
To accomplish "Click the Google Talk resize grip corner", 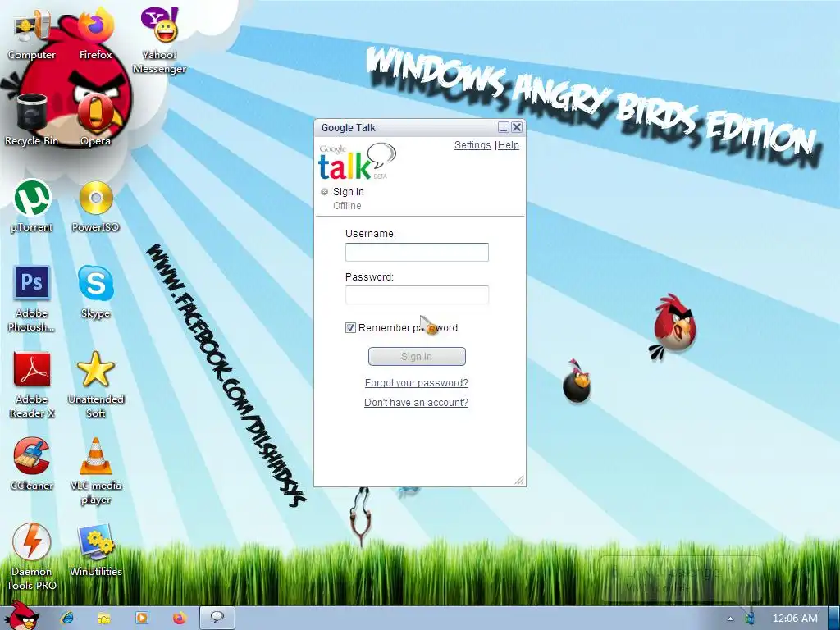I will 519,479.
